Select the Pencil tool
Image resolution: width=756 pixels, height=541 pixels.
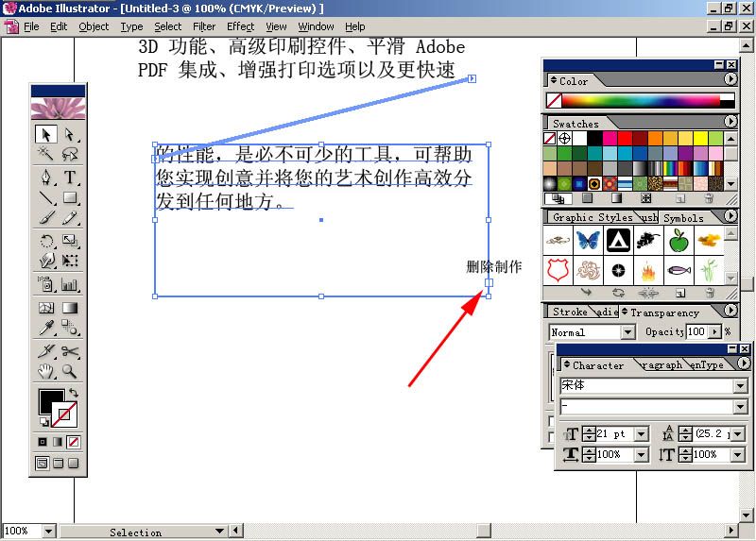(x=70, y=218)
